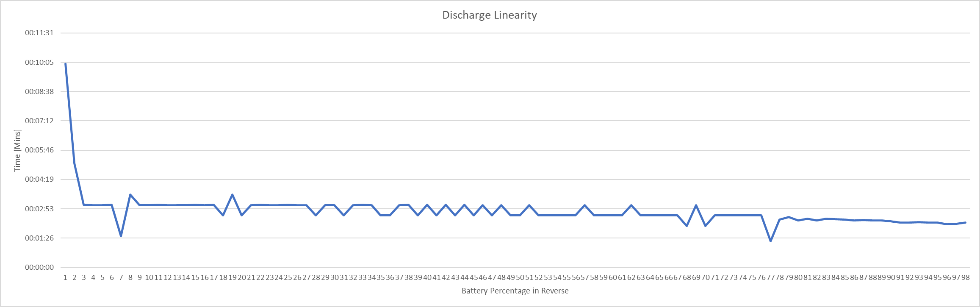Select the Time [Mins] axis title

17,151
